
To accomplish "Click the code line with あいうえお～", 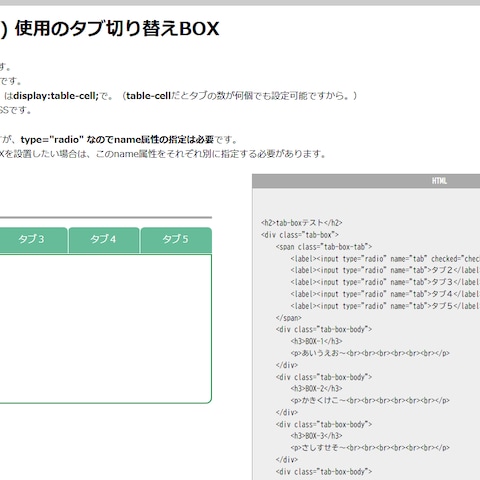I will pyautogui.click(x=370, y=353).
